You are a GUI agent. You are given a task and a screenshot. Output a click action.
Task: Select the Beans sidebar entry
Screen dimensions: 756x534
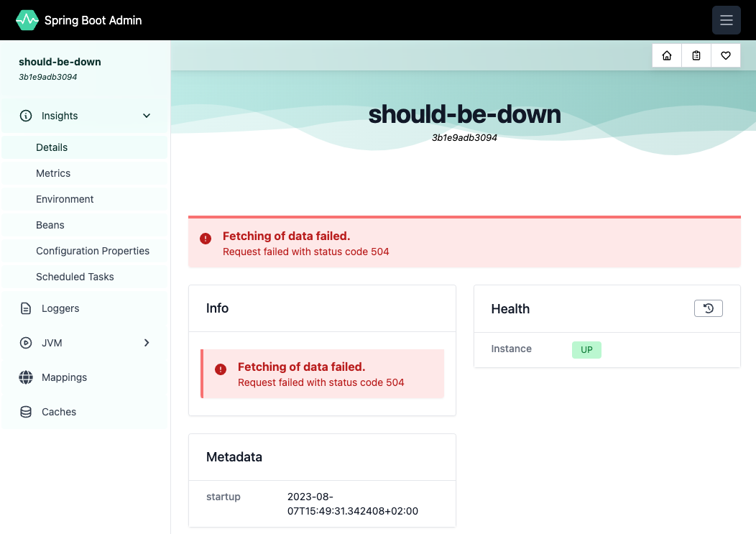pos(50,225)
